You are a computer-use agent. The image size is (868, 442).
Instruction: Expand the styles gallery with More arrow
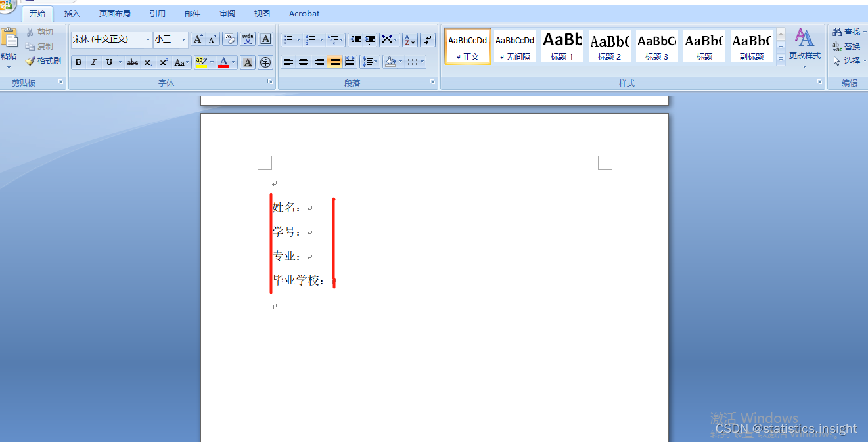(x=781, y=60)
